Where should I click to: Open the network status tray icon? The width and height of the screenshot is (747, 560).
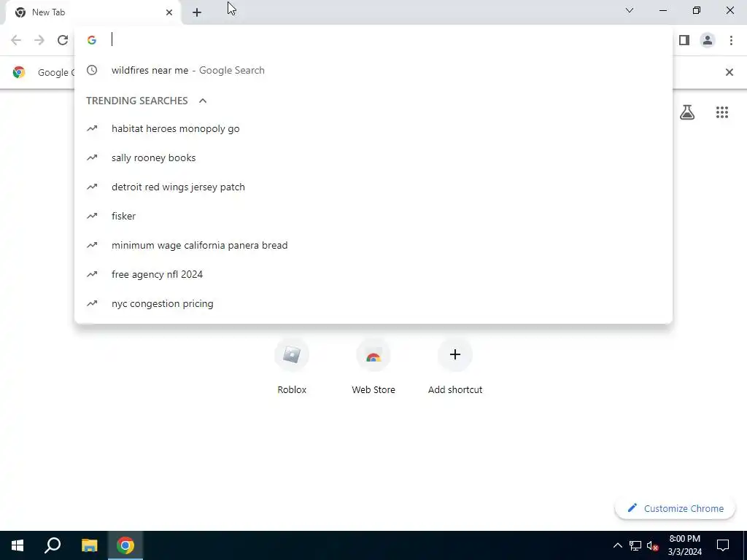click(x=635, y=545)
